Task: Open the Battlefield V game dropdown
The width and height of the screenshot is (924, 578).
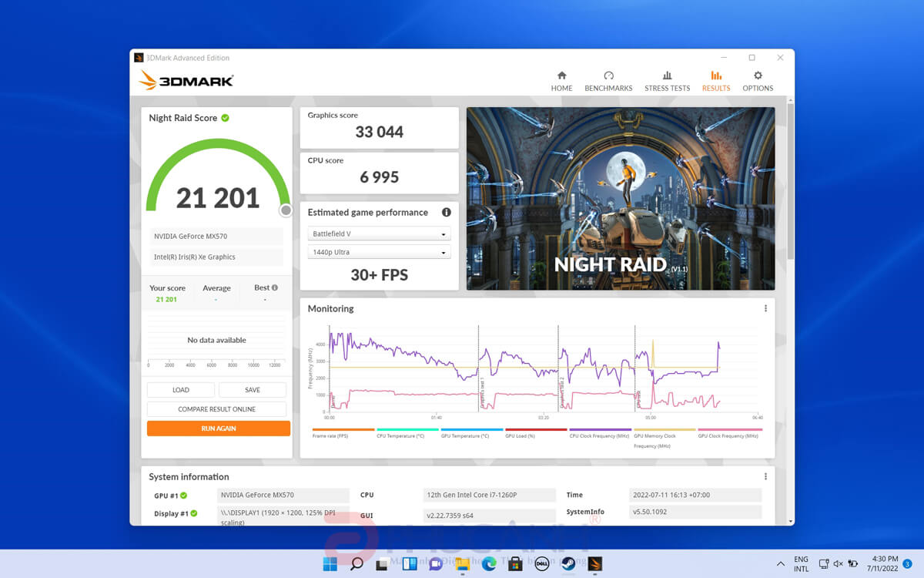Action: (x=379, y=234)
